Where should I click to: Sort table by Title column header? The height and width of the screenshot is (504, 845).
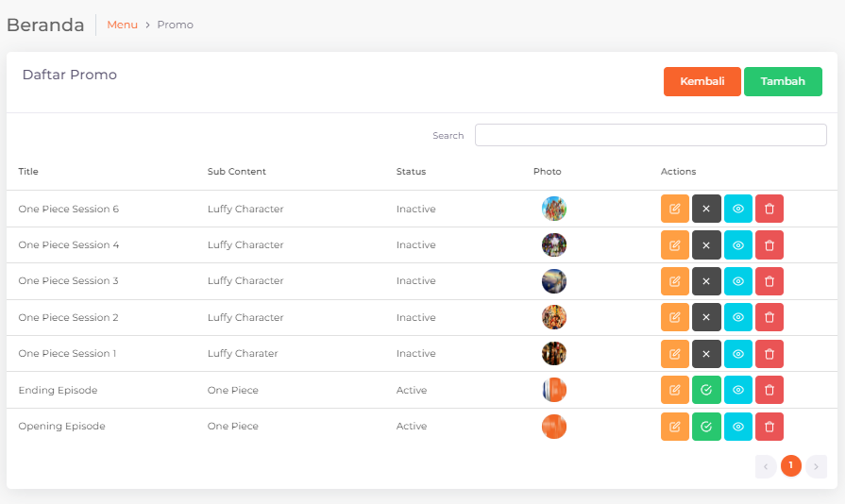point(28,172)
